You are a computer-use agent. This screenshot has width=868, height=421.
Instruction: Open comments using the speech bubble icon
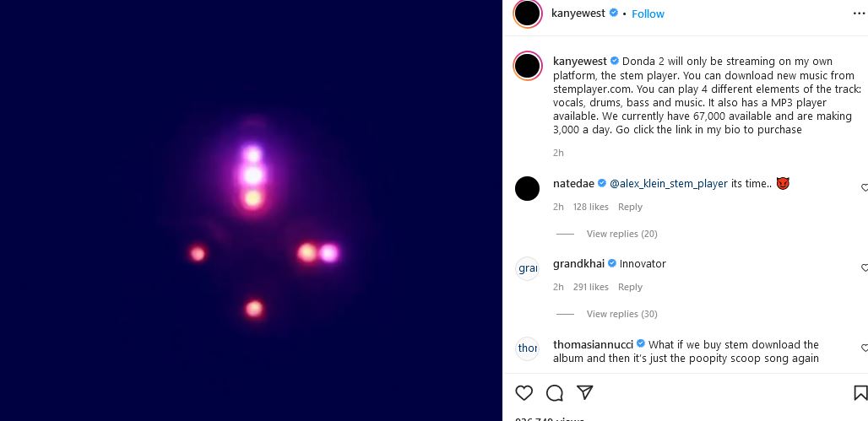click(x=555, y=392)
